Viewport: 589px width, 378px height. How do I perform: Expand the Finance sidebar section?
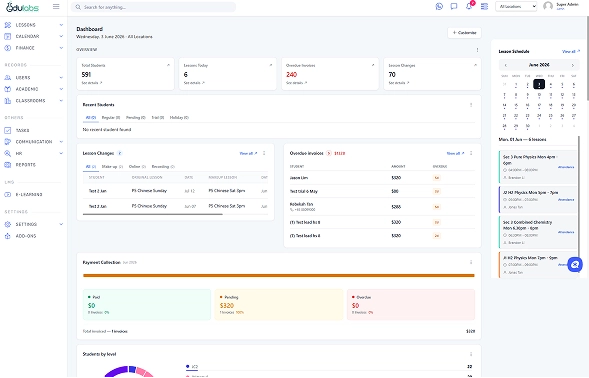(33, 48)
